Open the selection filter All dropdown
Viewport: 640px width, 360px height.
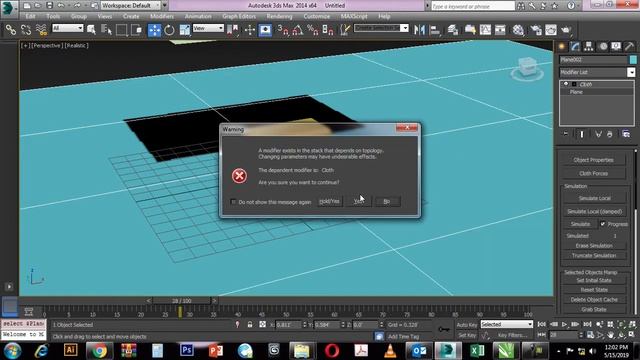pos(68,28)
